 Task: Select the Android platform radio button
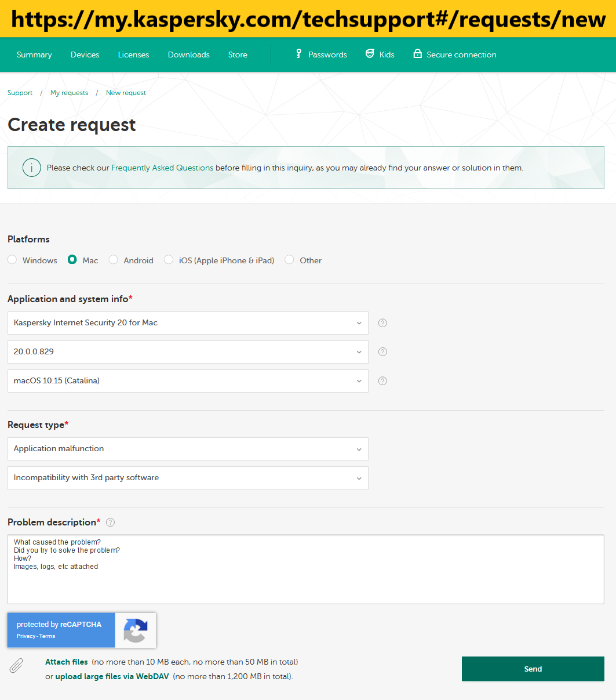[x=114, y=260]
